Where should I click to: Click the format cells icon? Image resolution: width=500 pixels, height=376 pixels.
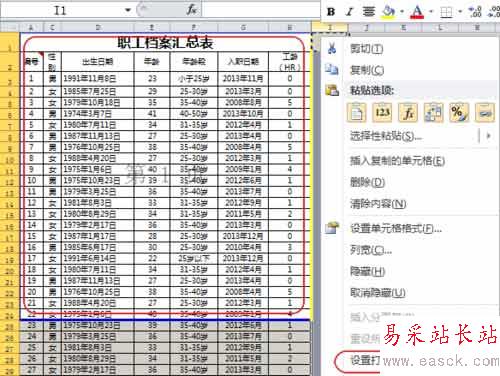click(332, 228)
